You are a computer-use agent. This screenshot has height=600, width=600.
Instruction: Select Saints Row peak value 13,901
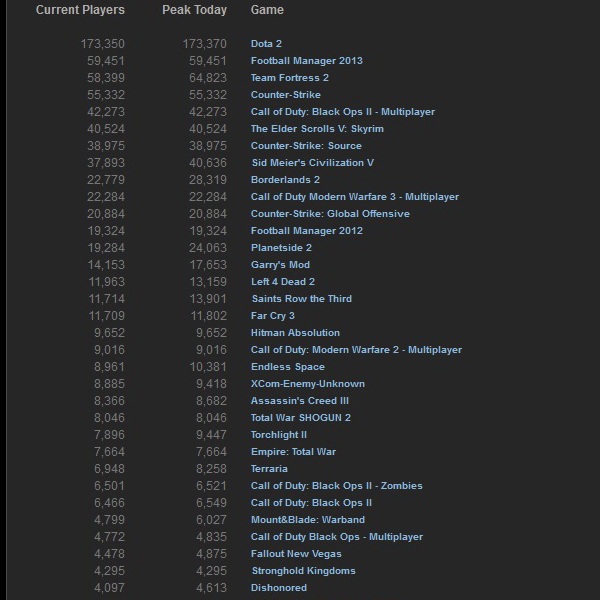coord(208,298)
